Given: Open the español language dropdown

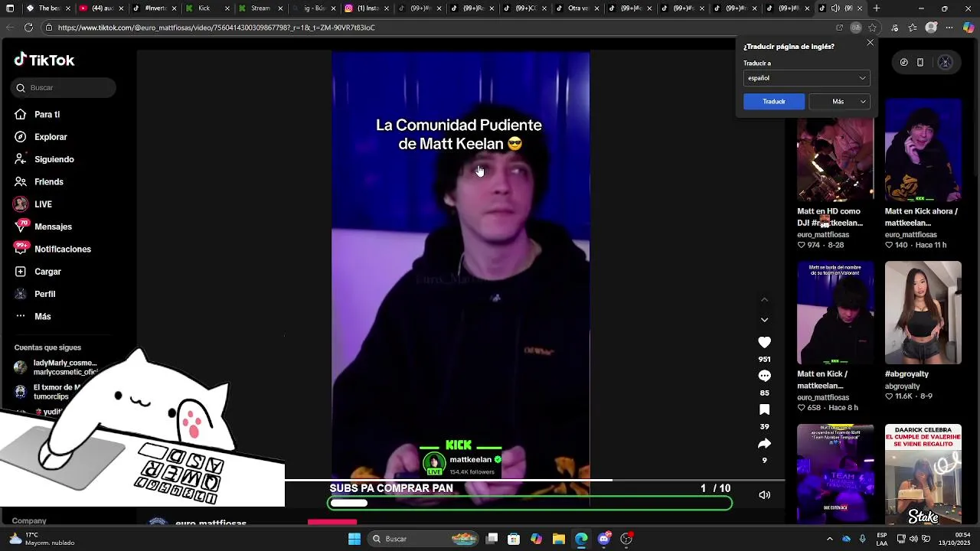Looking at the screenshot, I should coord(806,78).
